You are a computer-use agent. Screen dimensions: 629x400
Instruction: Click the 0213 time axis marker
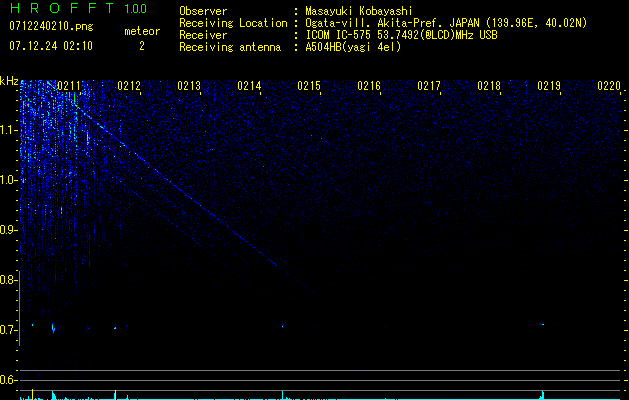[x=189, y=86]
